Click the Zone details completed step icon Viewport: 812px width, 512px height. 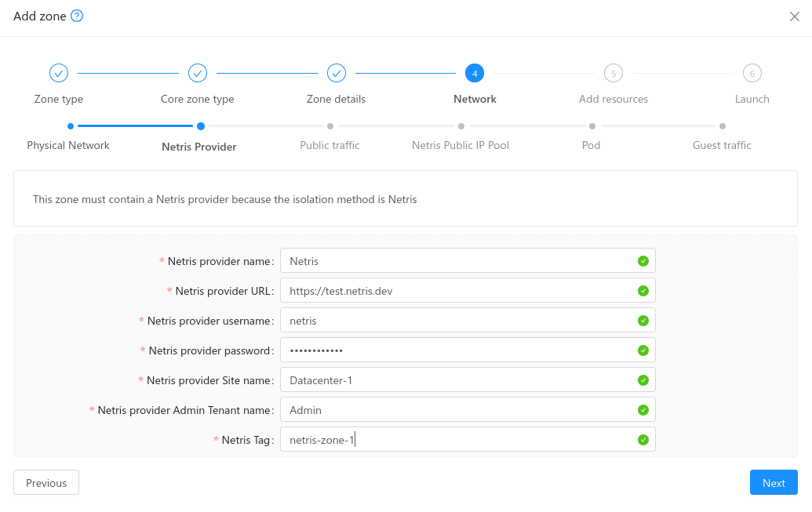click(336, 72)
